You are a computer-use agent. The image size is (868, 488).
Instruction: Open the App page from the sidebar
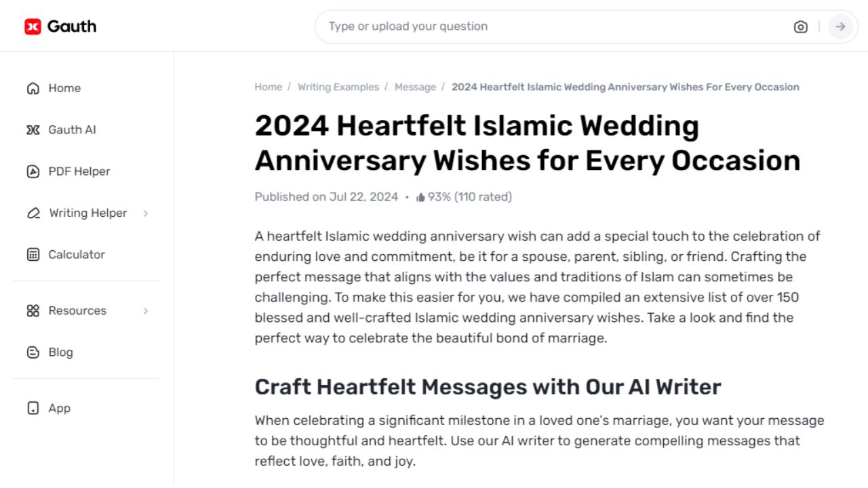59,408
